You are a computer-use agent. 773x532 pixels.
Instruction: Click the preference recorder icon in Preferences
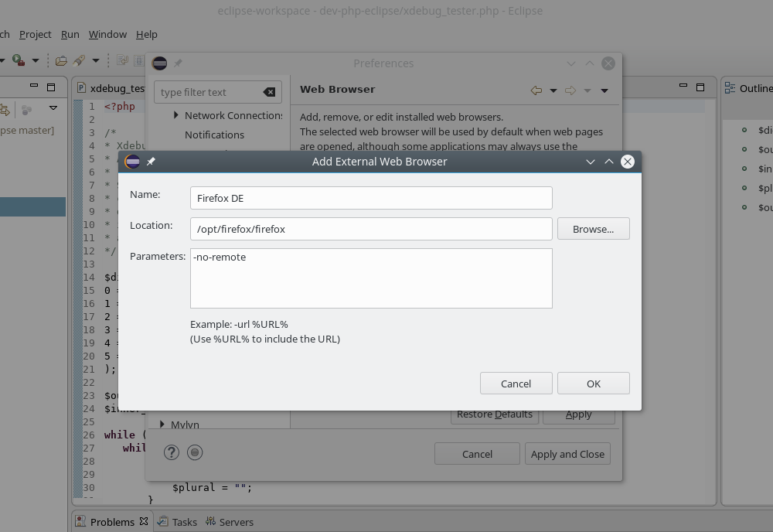(x=195, y=452)
